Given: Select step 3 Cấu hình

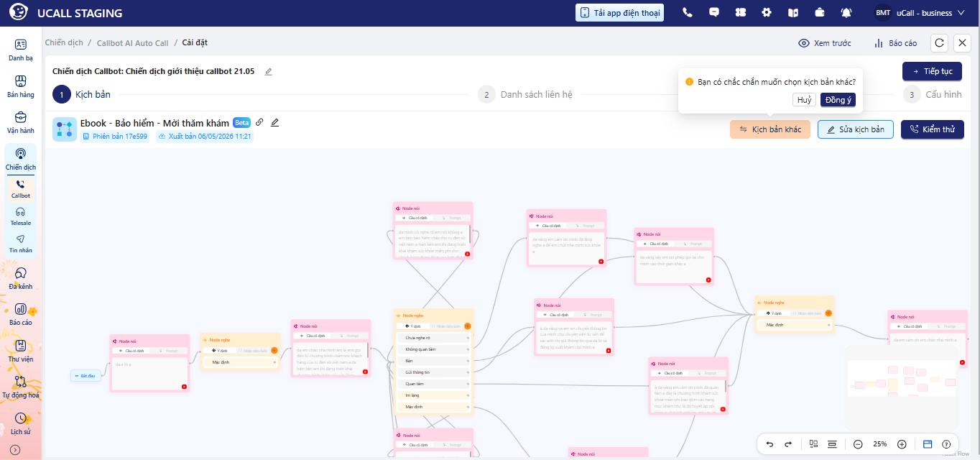Looking at the screenshot, I should [x=932, y=94].
